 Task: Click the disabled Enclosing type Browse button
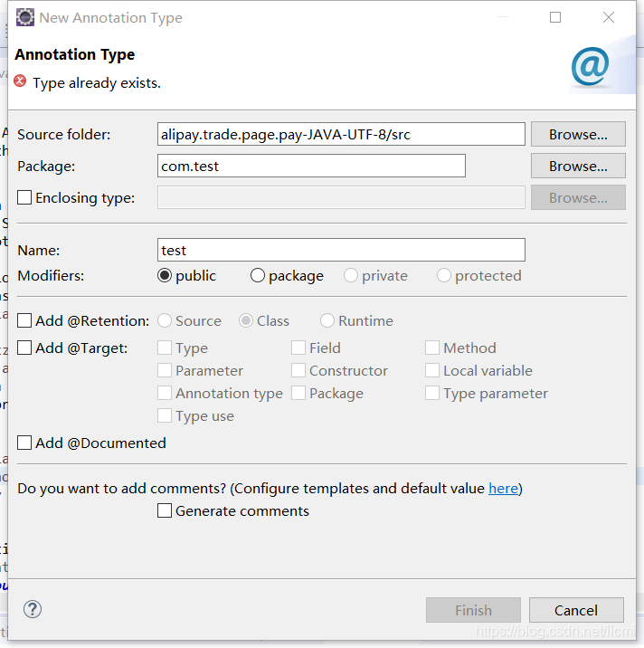pyautogui.click(x=578, y=197)
